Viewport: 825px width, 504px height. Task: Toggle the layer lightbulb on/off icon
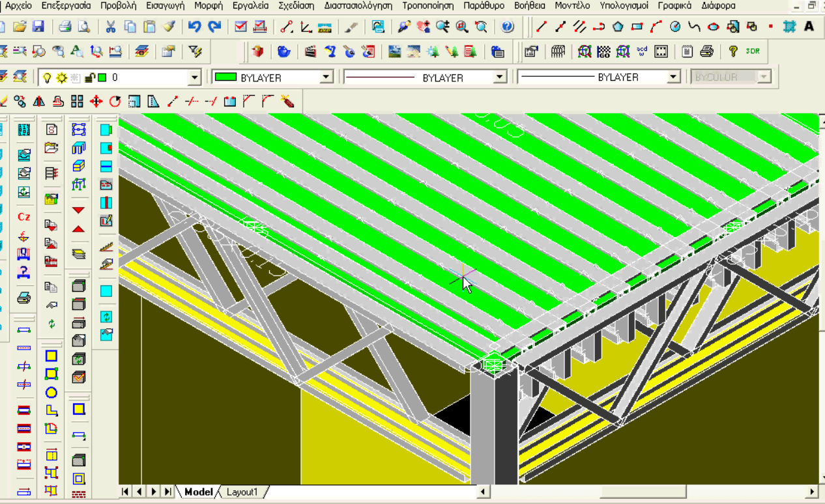coord(47,77)
